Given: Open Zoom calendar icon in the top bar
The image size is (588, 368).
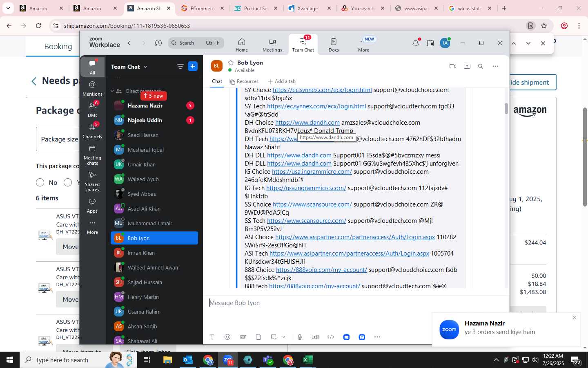Looking at the screenshot, I should 430,43.
